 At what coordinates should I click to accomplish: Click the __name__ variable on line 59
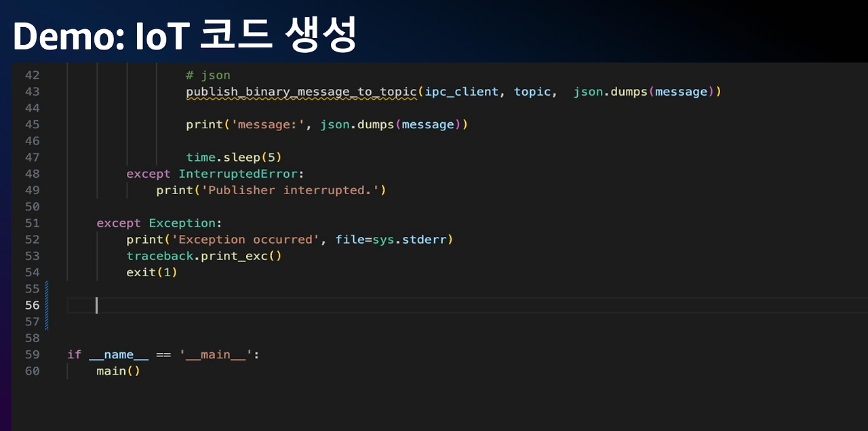click(x=119, y=355)
